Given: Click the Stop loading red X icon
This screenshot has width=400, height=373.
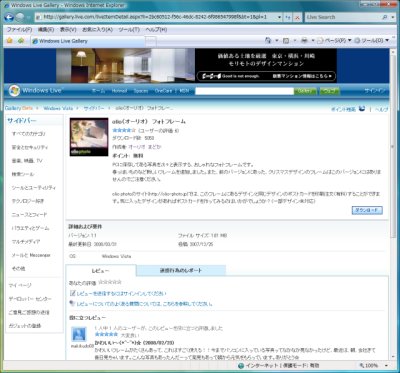Looking at the screenshot, I should pos(297,17).
